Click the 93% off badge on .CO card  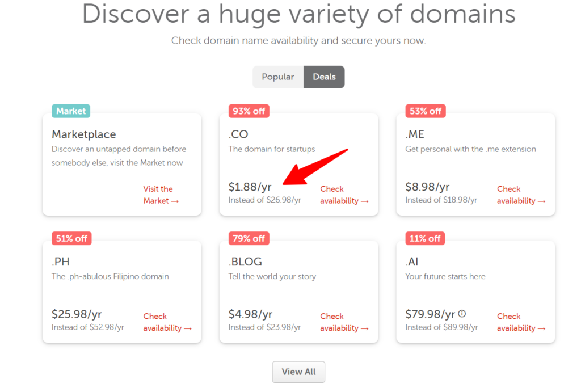tap(248, 111)
